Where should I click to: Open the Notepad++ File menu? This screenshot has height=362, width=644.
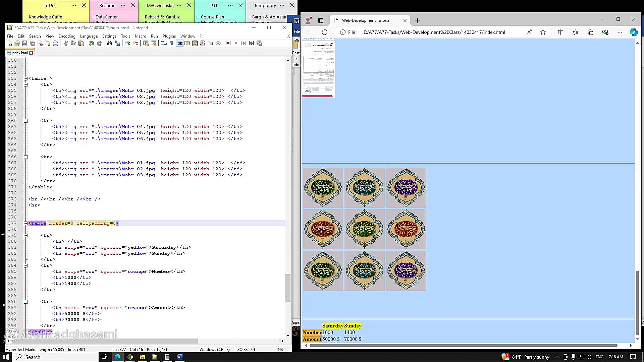tap(10, 36)
